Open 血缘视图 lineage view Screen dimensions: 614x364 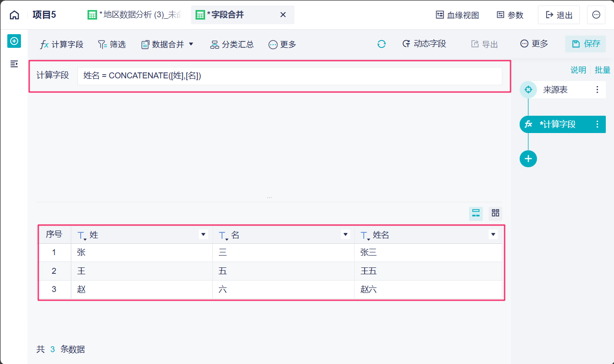(x=457, y=15)
